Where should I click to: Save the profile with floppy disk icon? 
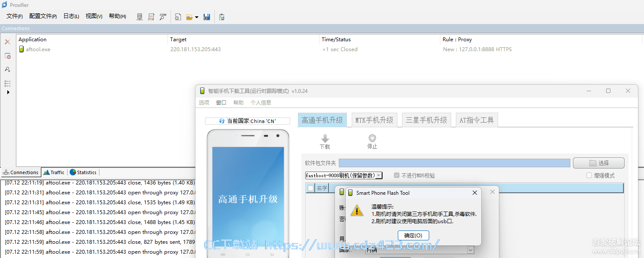click(x=207, y=17)
